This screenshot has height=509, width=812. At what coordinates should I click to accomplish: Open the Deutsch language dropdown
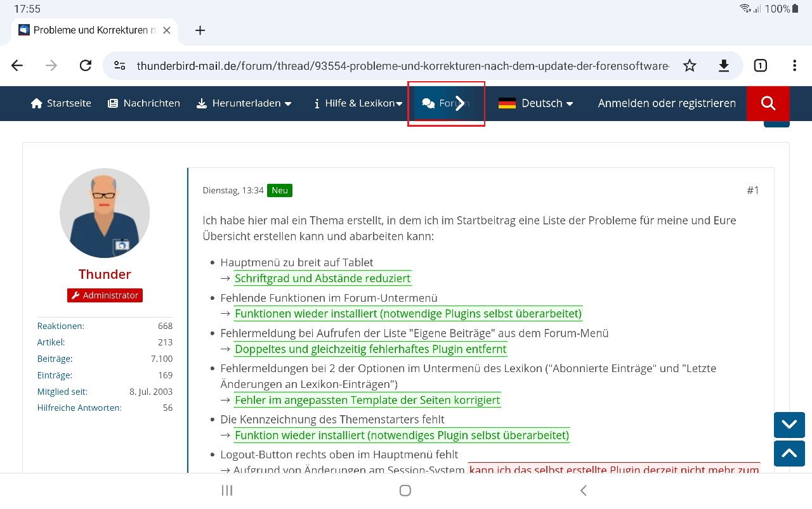tap(535, 103)
